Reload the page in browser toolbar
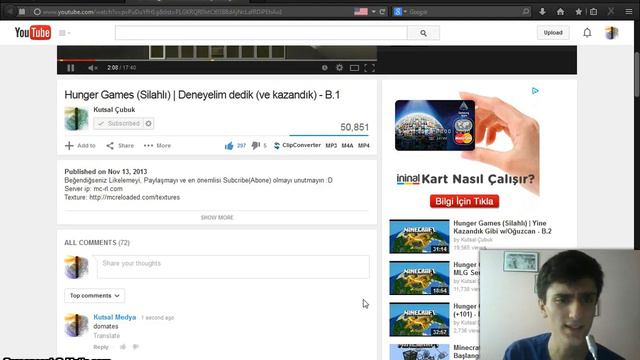Screen dimensions: 640x360 click(382, 12)
